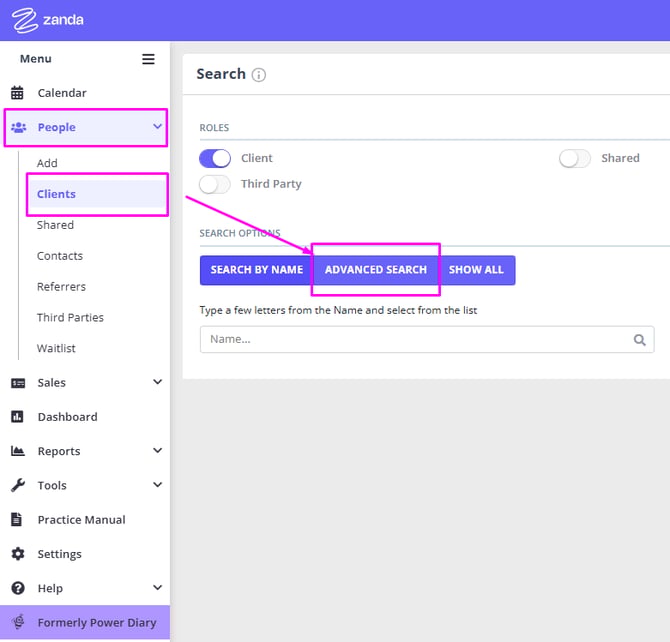
Task: Click the Dashboard chart icon
Action: (x=17, y=417)
